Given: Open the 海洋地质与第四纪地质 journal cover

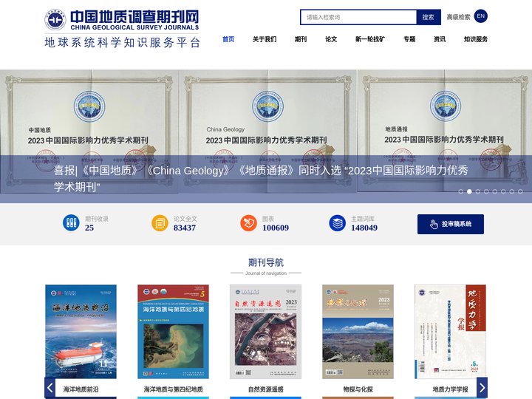Looking at the screenshot, I should (x=173, y=332).
